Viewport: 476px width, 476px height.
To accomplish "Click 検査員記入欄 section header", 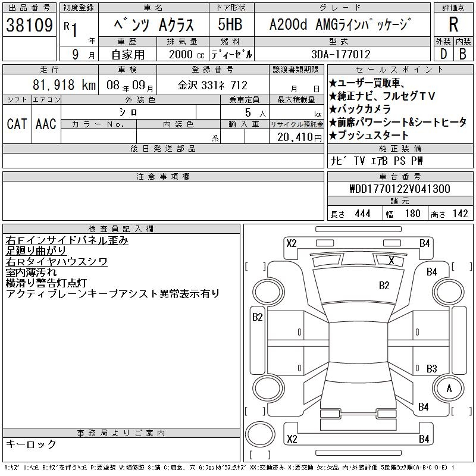I will [121, 228].
